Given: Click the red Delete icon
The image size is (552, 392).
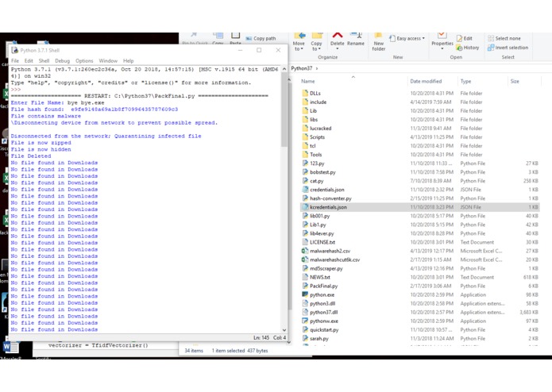Looking at the screenshot, I should click(338, 36).
